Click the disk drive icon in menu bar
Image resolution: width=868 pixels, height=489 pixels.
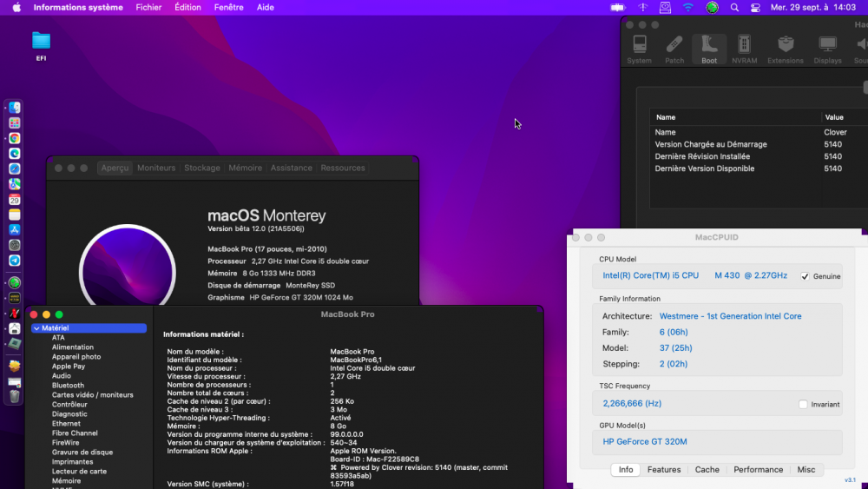point(665,8)
